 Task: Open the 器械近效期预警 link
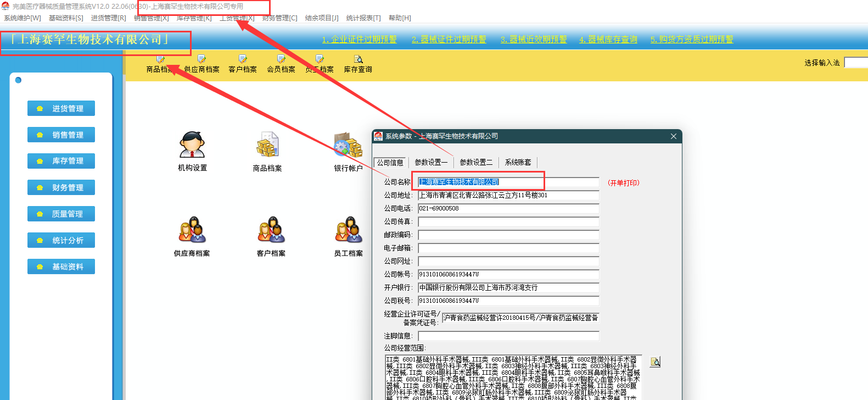click(x=534, y=40)
